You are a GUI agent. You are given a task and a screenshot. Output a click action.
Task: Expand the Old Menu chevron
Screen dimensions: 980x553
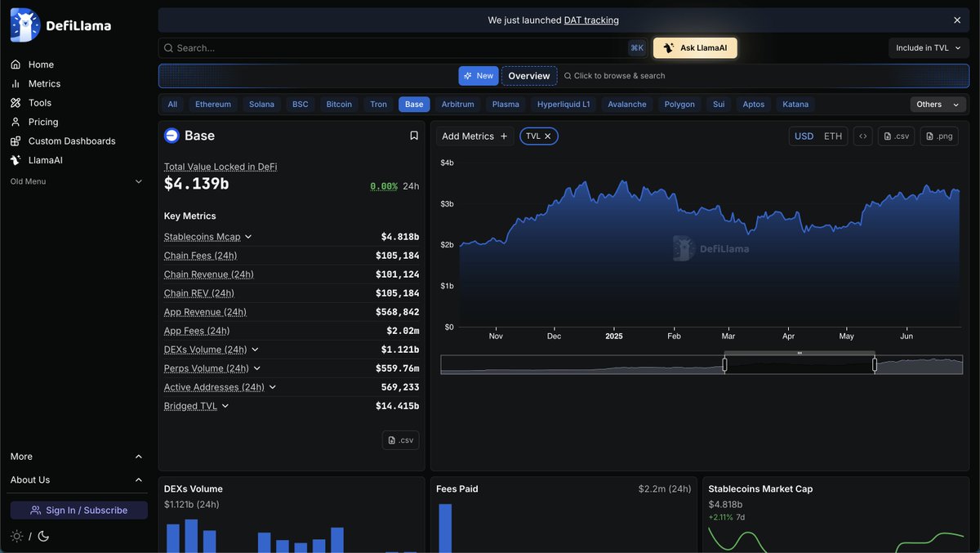point(138,181)
